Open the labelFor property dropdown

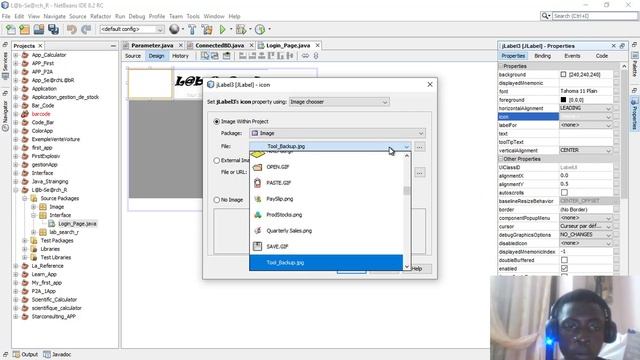[x=586, y=125]
